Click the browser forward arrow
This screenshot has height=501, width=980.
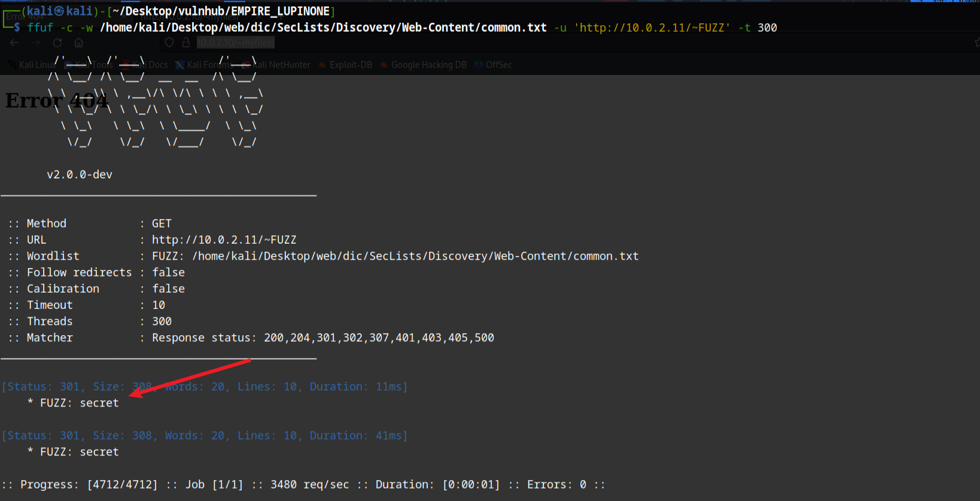click(36, 42)
